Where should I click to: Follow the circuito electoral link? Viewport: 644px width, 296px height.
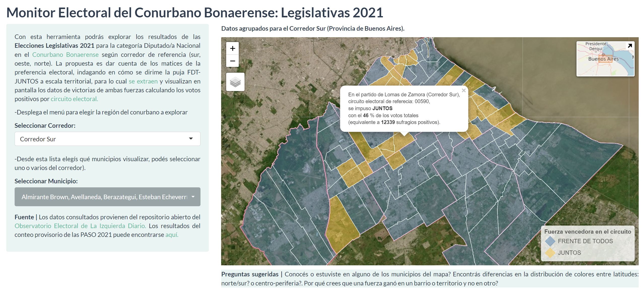point(74,99)
